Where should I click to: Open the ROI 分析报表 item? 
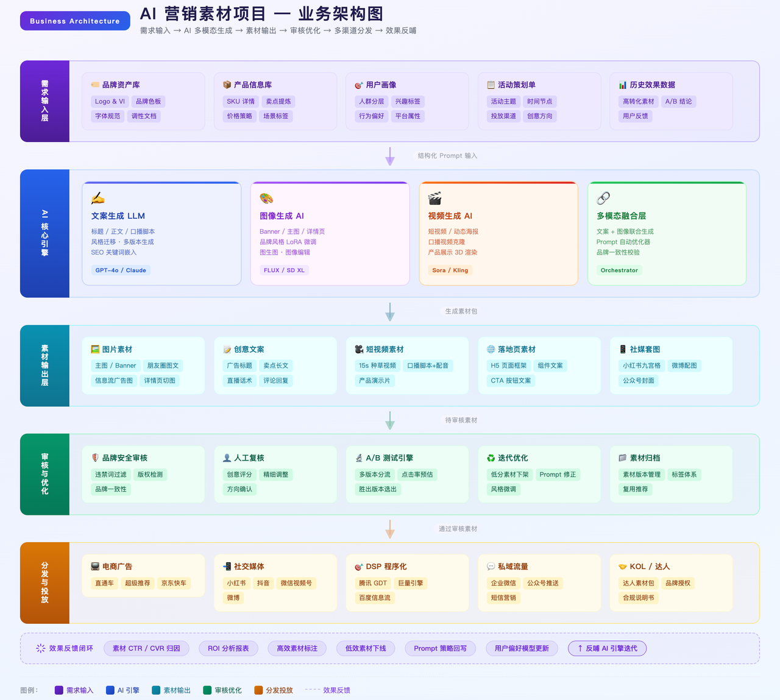tap(228, 648)
